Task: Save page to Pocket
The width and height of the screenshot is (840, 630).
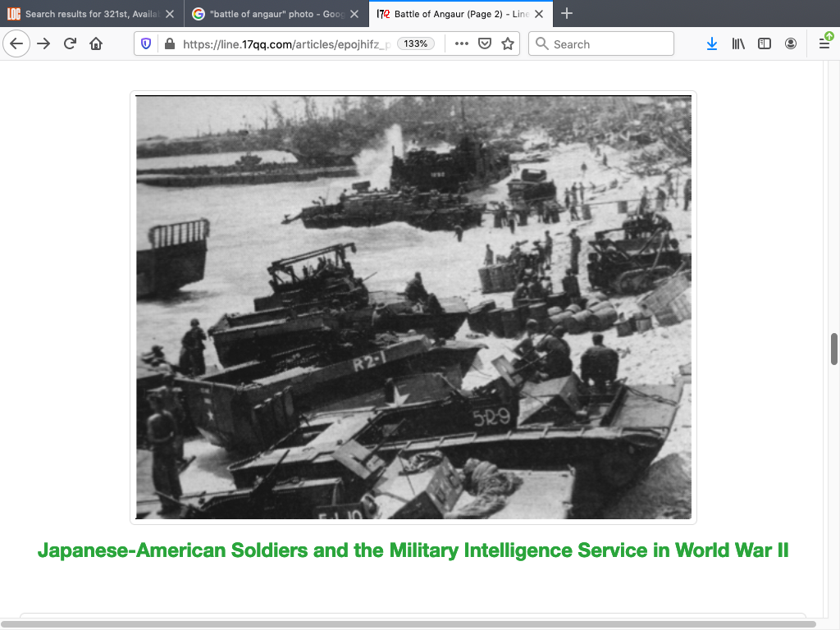Action: tap(485, 44)
